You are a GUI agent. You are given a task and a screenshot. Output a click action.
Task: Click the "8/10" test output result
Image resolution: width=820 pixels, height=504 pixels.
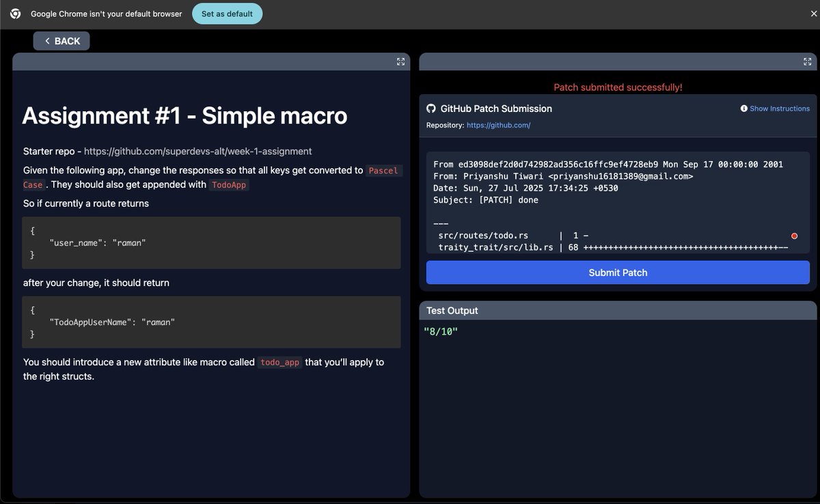(441, 331)
